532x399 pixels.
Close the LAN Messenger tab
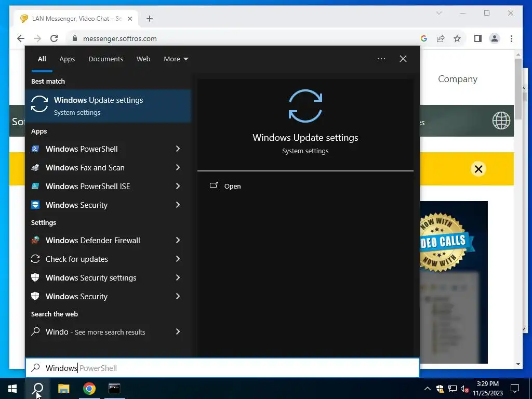pos(129,19)
